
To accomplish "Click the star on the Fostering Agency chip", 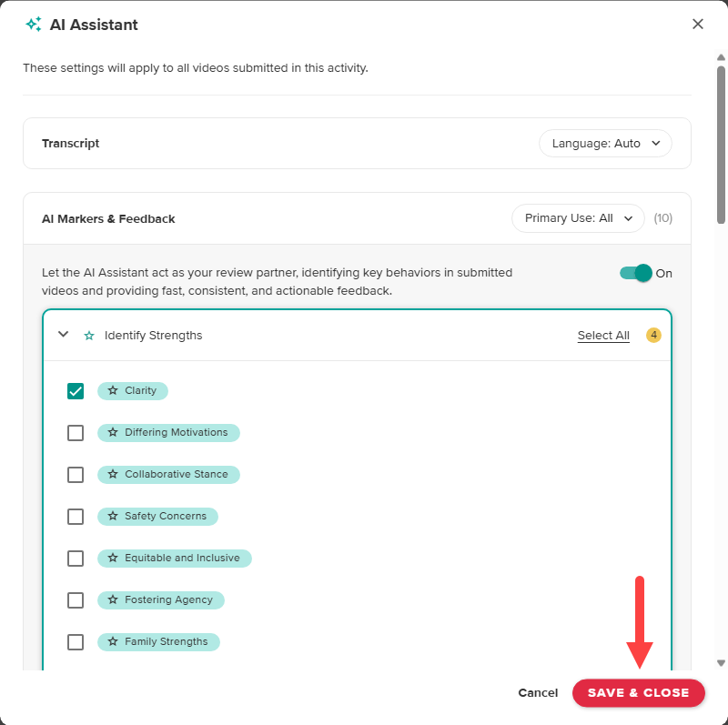I will click(x=111, y=599).
